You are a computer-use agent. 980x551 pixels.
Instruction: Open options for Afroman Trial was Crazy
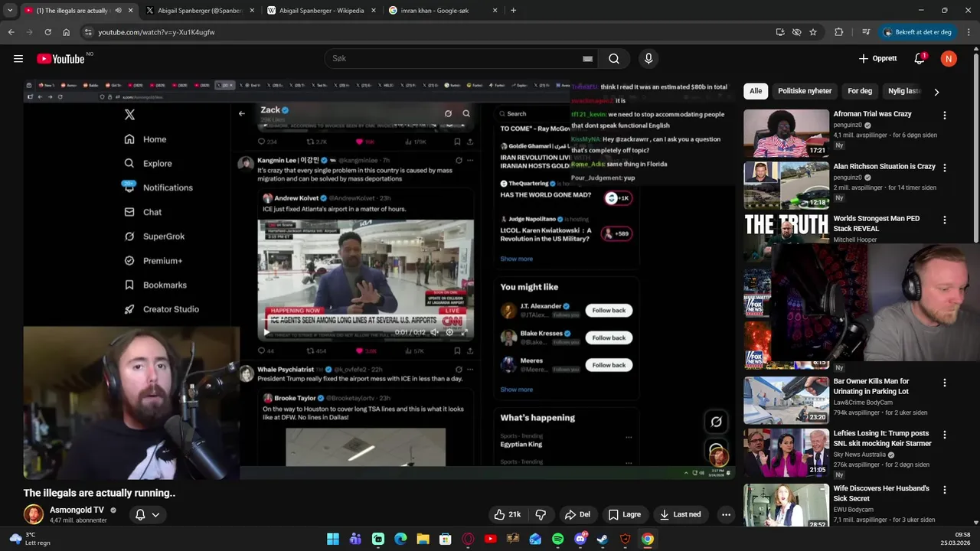[x=944, y=116]
